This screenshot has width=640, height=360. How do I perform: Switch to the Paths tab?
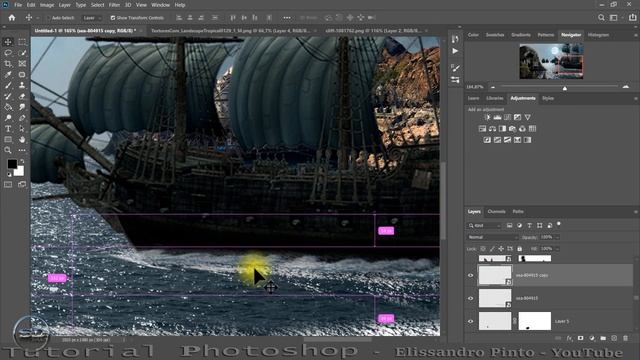518,211
